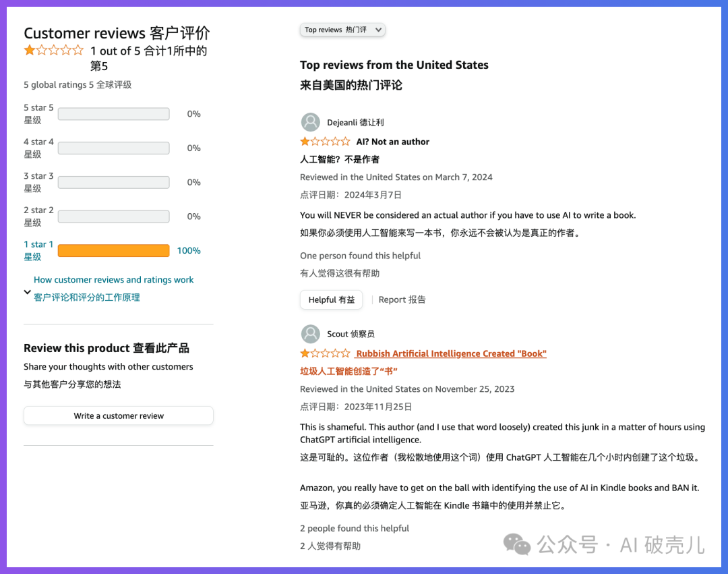This screenshot has width=728, height=574.
Task: Click the WeChat logo icon in watermark
Action: [518, 544]
